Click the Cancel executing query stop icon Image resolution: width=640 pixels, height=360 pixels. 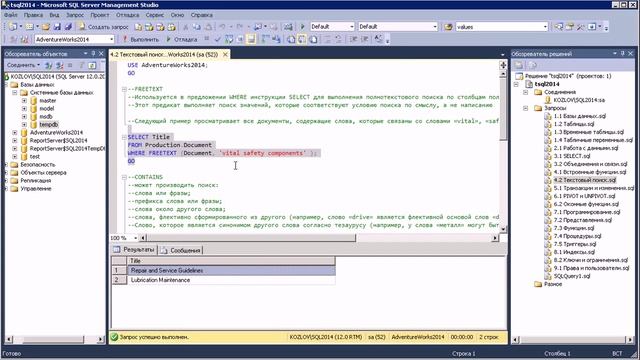coord(207,39)
